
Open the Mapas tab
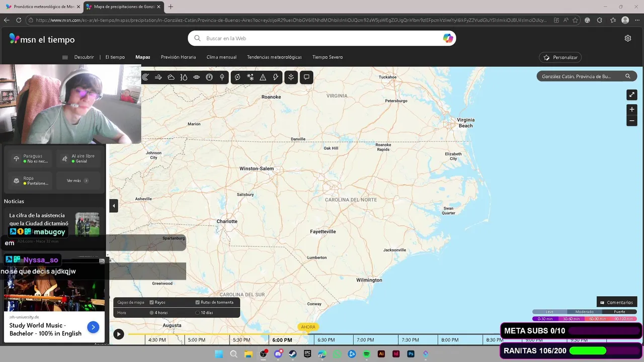[x=143, y=57]
